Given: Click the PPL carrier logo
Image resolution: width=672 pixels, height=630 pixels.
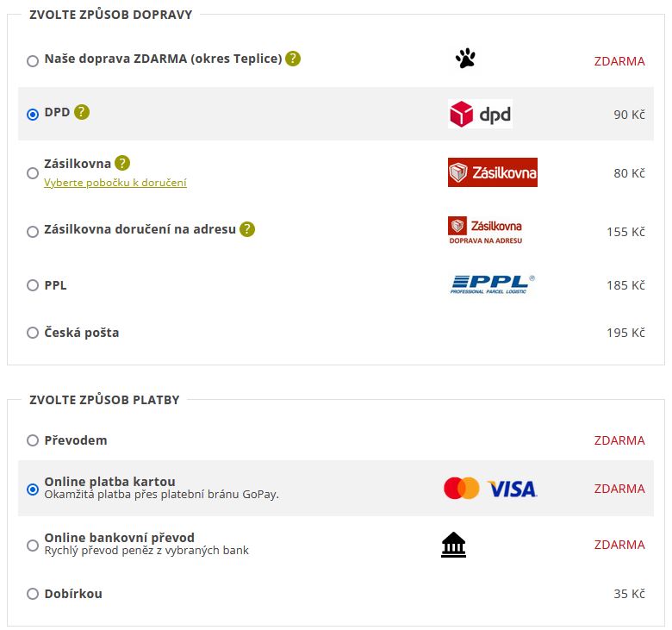Looking at the screenshot, I should tap(493, 284).
